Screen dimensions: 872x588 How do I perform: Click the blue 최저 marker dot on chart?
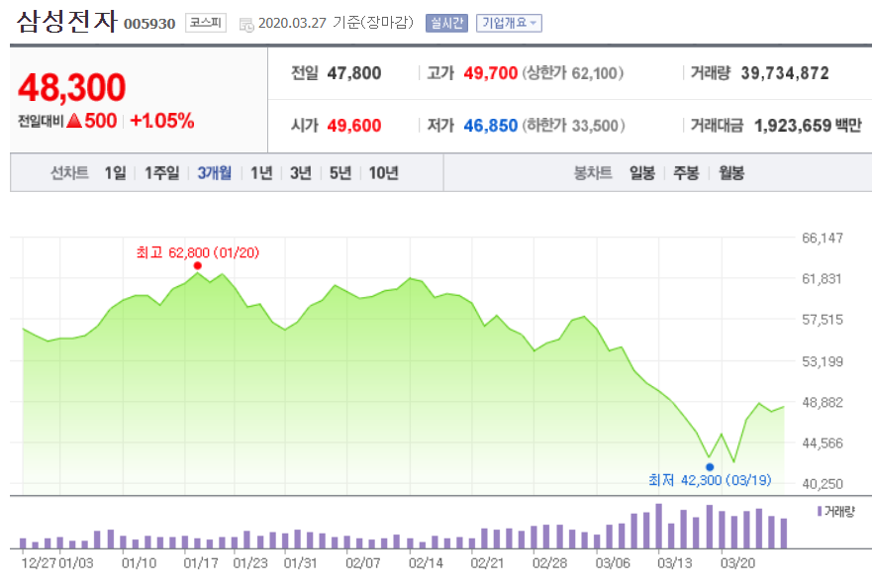[710, 467]
